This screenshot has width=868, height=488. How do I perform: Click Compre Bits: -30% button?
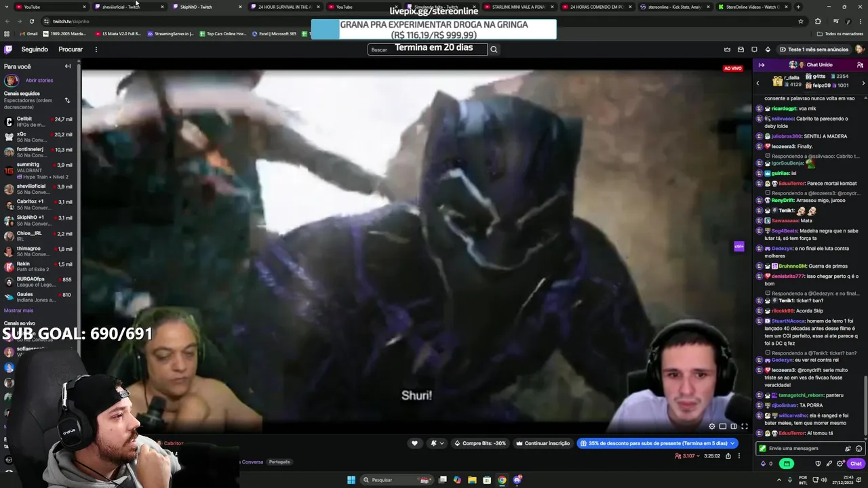pyautogui.click(x=480, y=443)
